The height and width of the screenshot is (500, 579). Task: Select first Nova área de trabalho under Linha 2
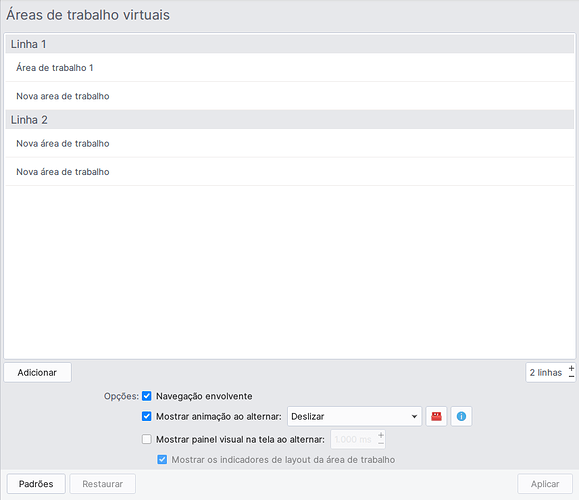[x=290, y=143]
